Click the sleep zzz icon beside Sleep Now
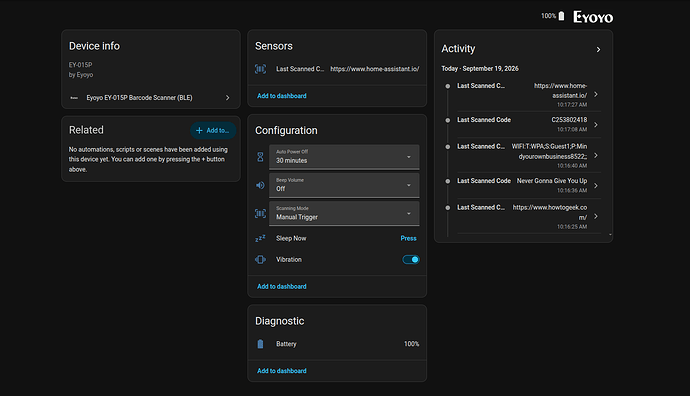Viewport: 690px width, 396px height. tap(260, 238)
